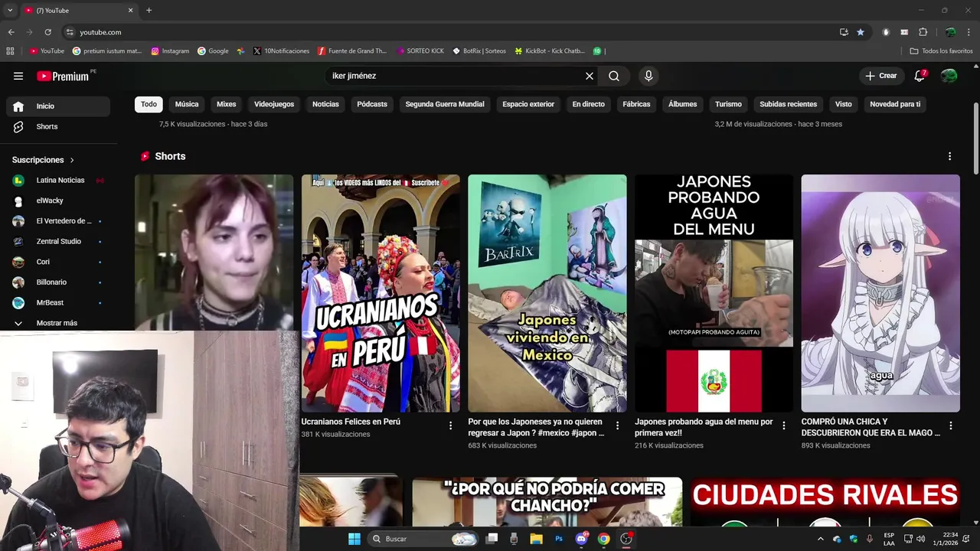Select the Turismo chip
The height and width of the screenshot is (551, 980).
tap(728, 104)
